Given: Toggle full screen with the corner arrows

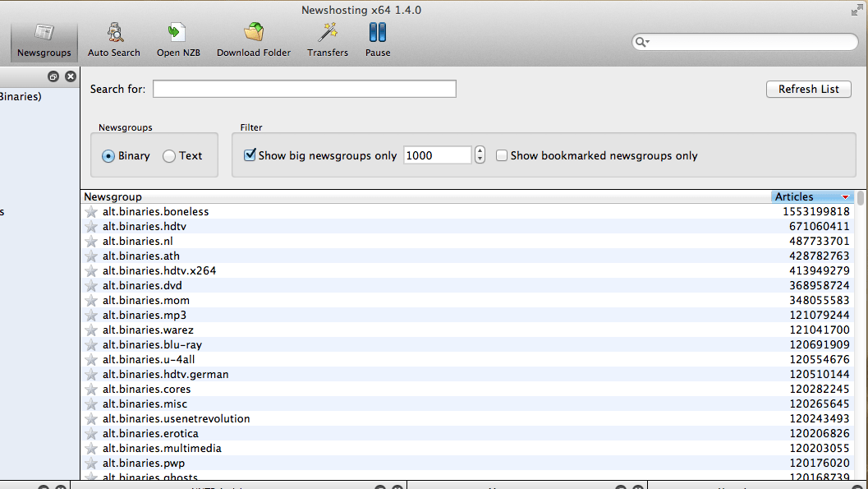Looking at the screenshot, I should tap(857, 10).
